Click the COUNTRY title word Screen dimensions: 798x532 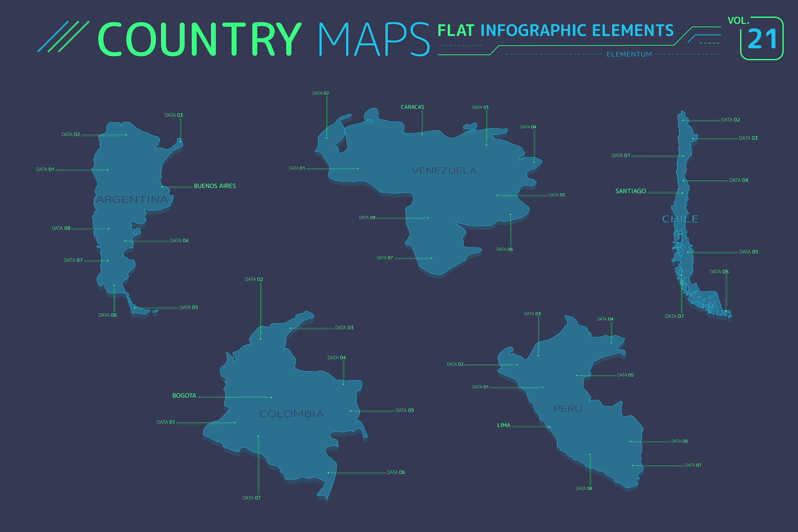pyautogui.click(x=199, y=39)
